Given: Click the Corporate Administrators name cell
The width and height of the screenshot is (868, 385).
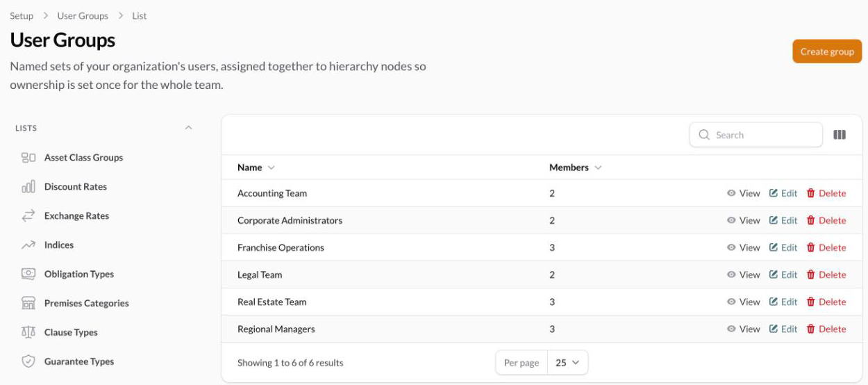Looking at the screenshot, I should coord(290,220).
